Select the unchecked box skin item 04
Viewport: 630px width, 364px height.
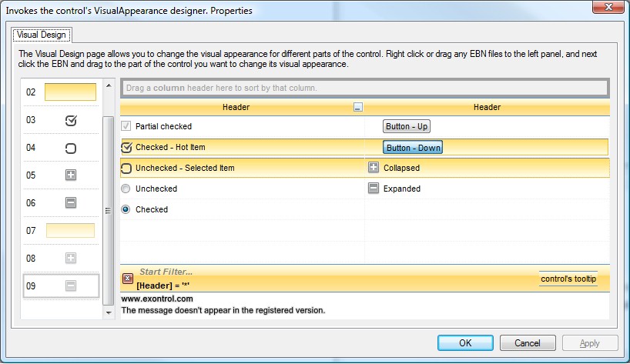coord(71,148)
